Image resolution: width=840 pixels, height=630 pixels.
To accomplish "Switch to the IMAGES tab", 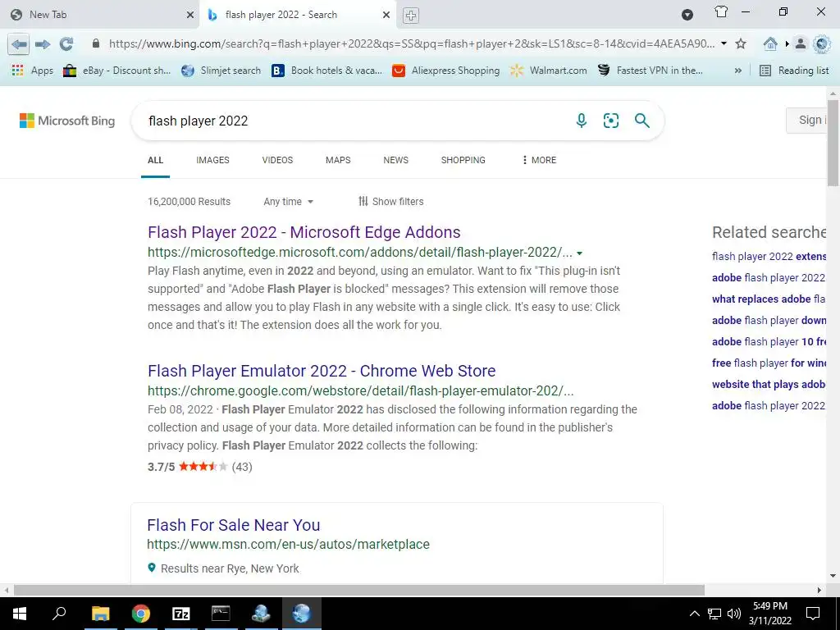I will (x=212, y=160).
